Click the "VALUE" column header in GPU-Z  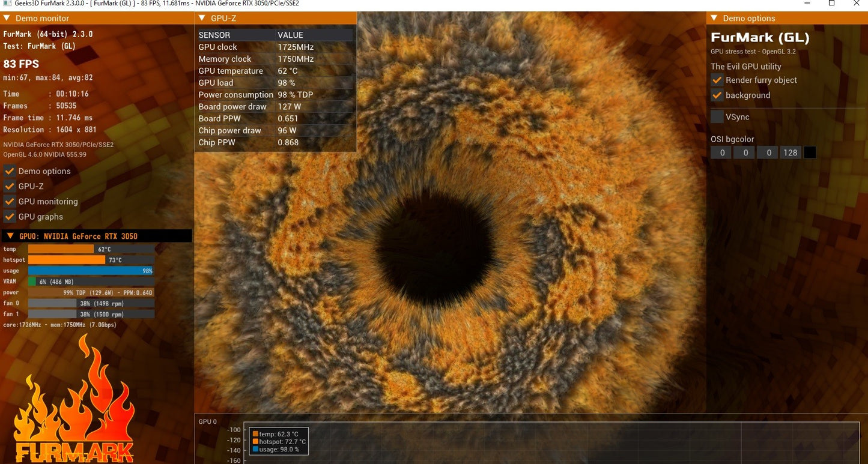click(x=290, y=35)
